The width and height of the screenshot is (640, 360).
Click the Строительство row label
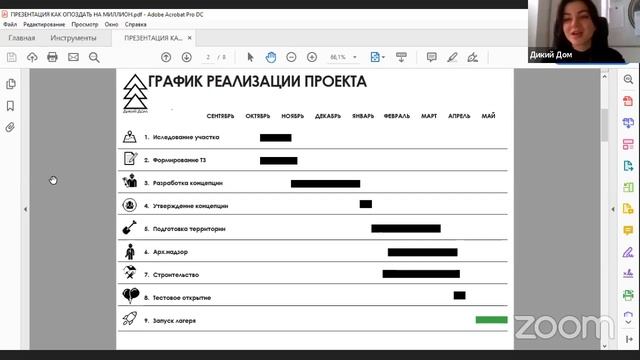[x=176, y=275]
